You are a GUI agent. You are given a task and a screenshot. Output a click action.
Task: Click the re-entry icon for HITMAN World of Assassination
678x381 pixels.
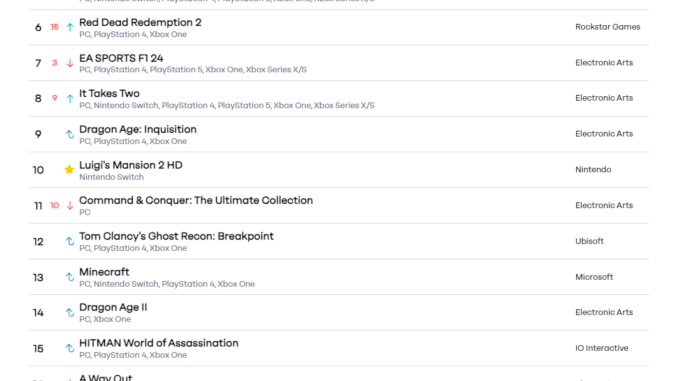[x=70, y=348]
